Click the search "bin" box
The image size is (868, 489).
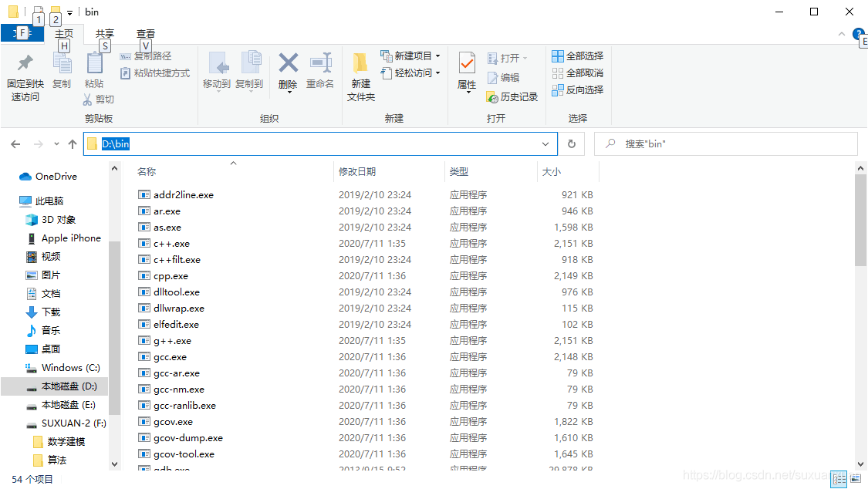[725, 143]
